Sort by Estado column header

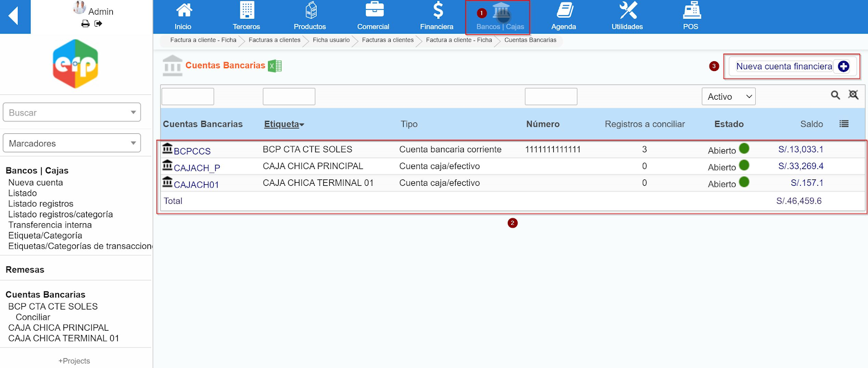pyautogui.click(x=729, y=124)
